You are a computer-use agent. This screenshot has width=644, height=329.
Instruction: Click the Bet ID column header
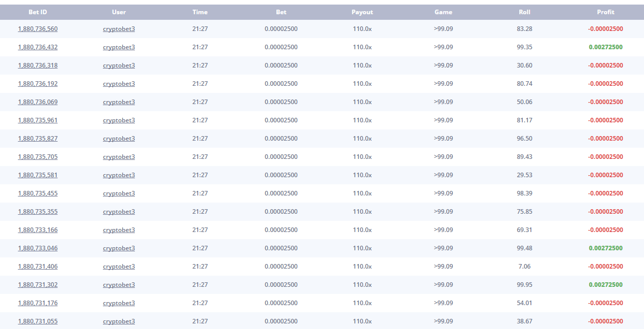tap(38, 12)
